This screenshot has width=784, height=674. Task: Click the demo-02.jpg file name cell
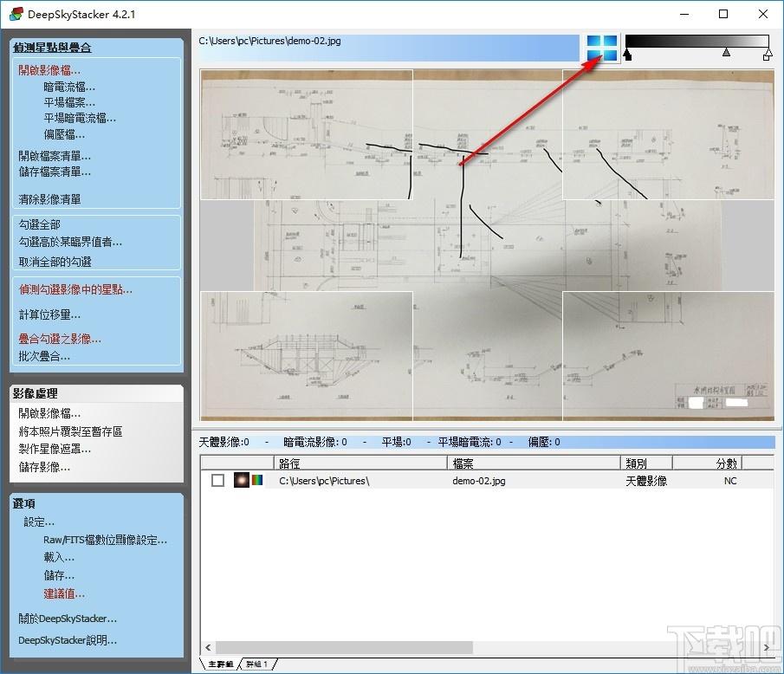click(x=479, y=481)
